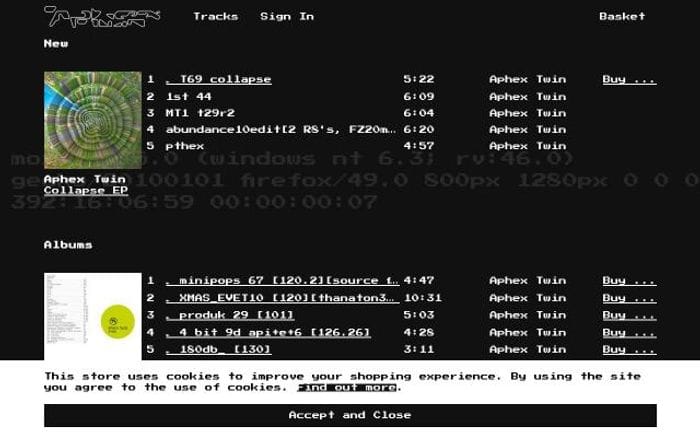Click the Albums section heading
Screen dimensions: 700x438
[68, 245]
